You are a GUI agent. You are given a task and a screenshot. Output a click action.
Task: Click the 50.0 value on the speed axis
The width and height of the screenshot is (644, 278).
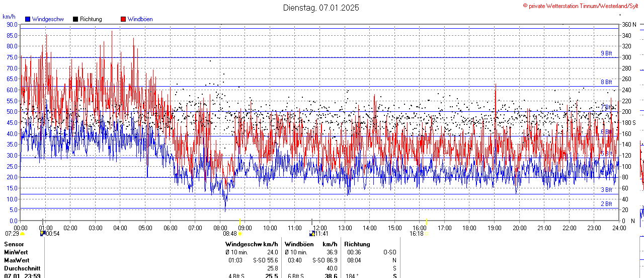tap(13, 111)
